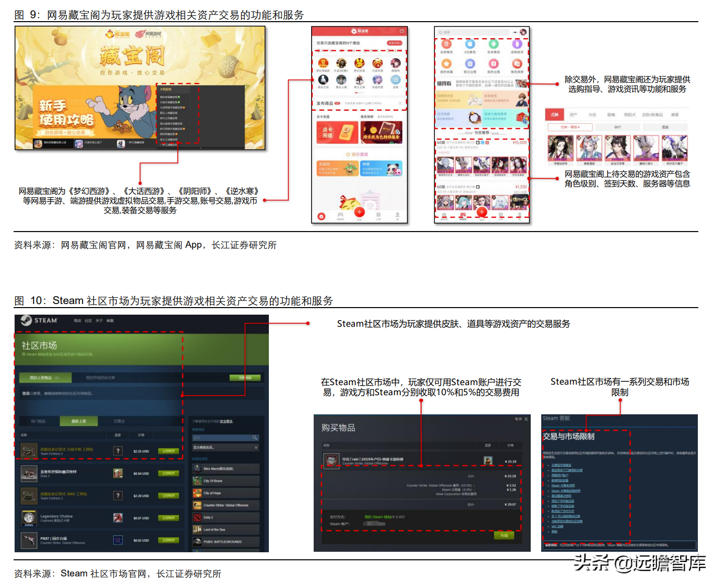Expand the 显示高级选项 advanced options chevron
Viewport: 722px width, 588px height.
[256, 448]
